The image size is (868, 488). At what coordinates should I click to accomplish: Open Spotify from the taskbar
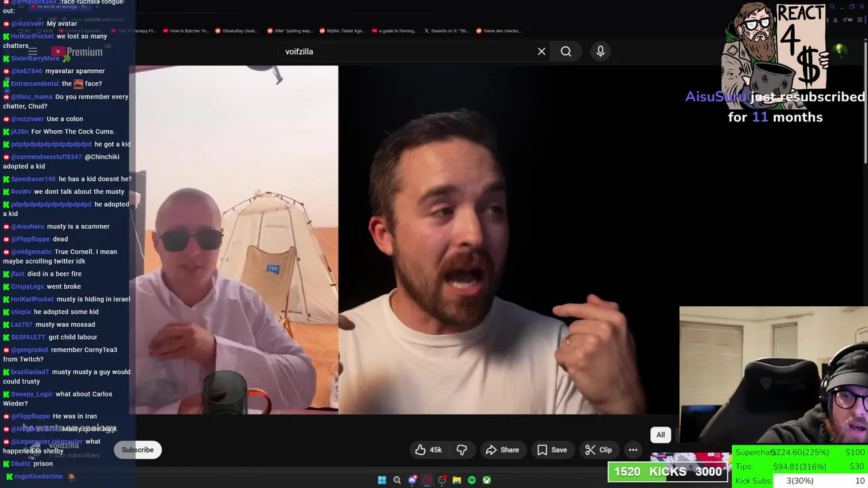tap(471, 480)
